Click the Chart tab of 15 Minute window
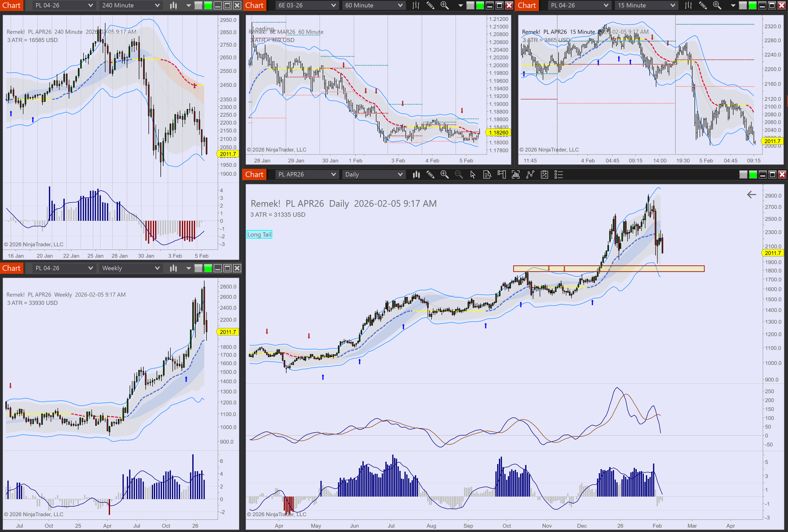 coord(527,5)
